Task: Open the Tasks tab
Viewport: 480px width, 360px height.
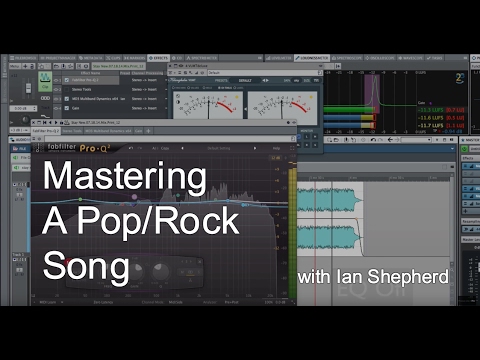Action: 434,58
